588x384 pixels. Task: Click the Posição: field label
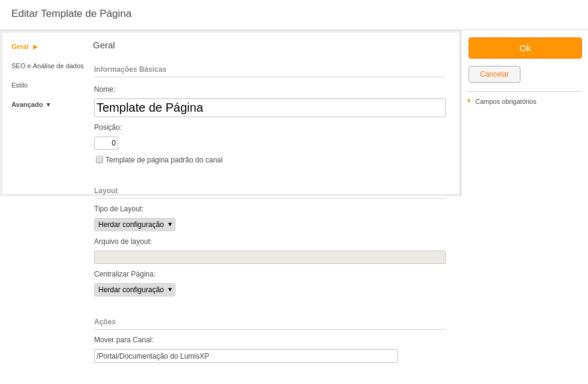[x=108, y=127]
